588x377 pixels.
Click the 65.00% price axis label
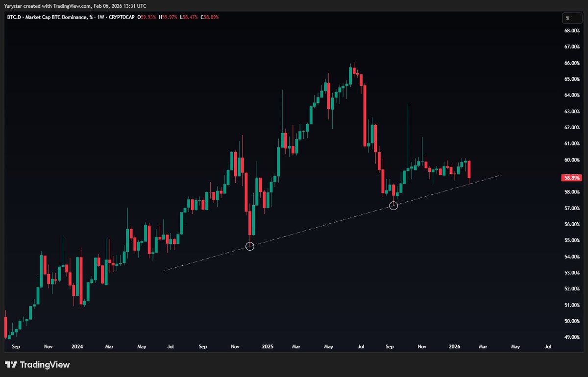[572, 79]
